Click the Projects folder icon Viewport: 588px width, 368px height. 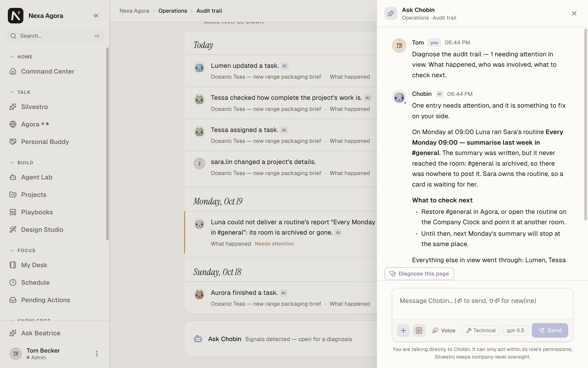click(x=13, y=195)
